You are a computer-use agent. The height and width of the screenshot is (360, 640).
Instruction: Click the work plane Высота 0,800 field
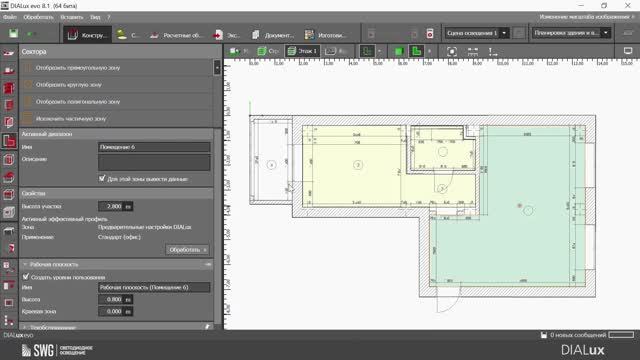coord(116,300)
